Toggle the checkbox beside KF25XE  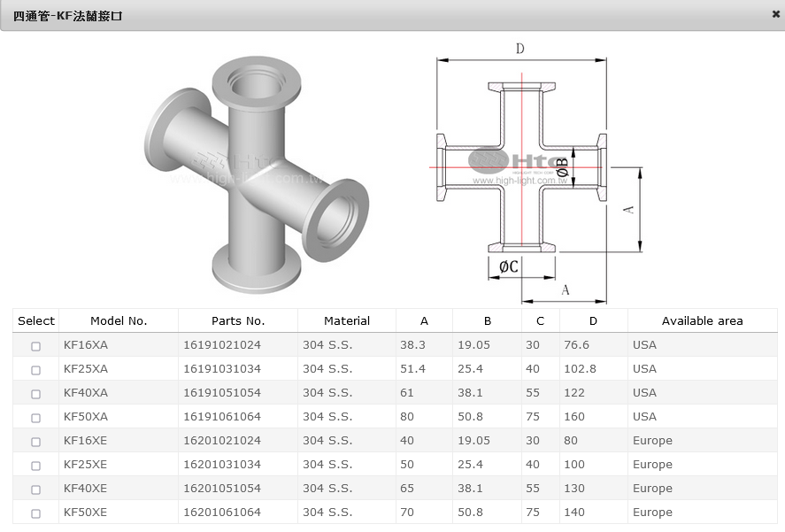pos(36,466)
